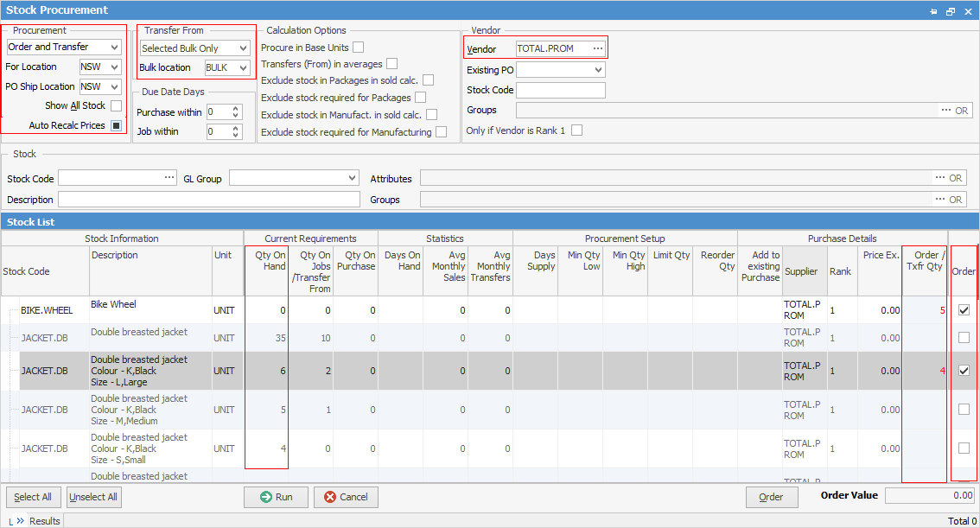Click the Vendor field ellipsis lookup icon
The height and width of the screenshot is (528, 980).
(598, 48)
